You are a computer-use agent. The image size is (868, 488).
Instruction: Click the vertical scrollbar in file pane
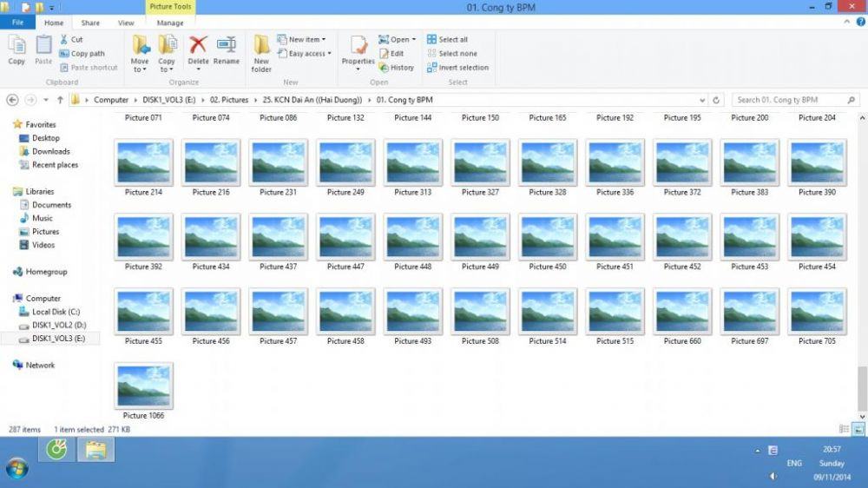click(861, 260)
